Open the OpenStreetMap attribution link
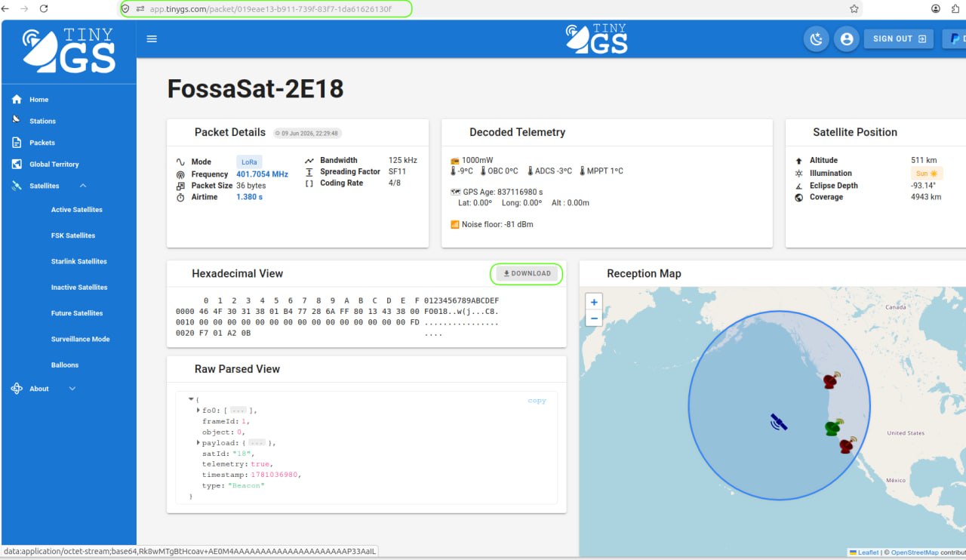 click(915, 552)
